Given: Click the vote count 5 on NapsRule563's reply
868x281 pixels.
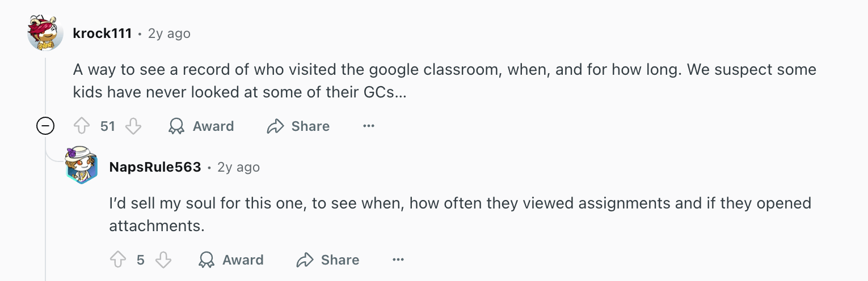Looking at the screenshot, I should tap(141, 260).
